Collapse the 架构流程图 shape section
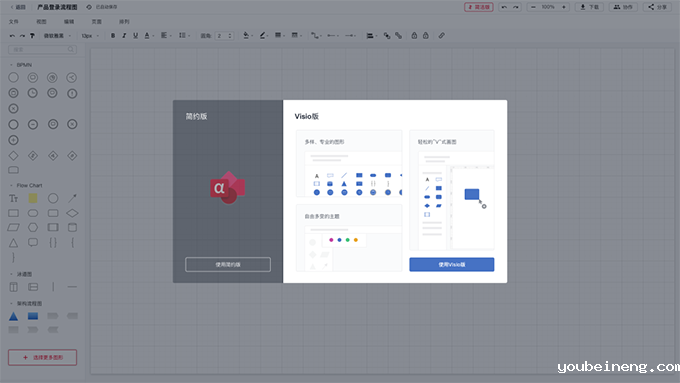Screen dimensions: 680x383 point(11,303)
